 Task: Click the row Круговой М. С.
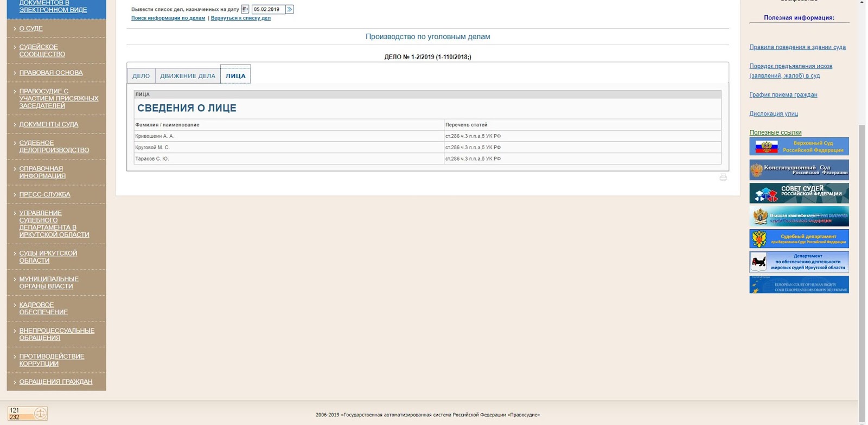[x=427, y=148]
